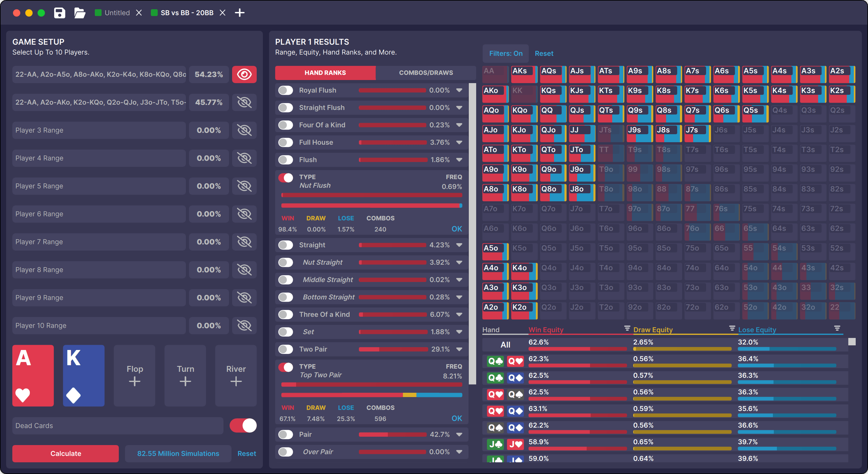Show Player 9 Range eye icon
This screenshot has width=868, height=474.
pyautogui.click(x=244, y=298)
